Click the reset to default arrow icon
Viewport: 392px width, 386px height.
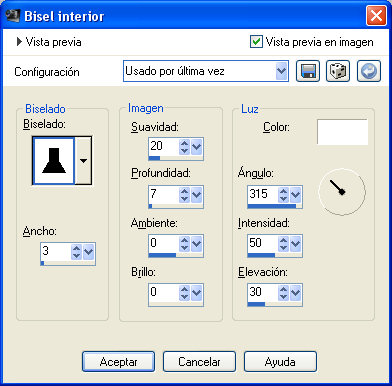click(x=369, y=71)
